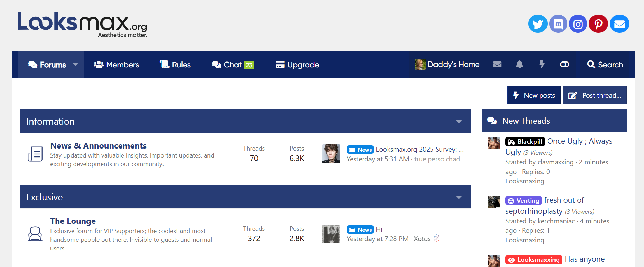Click the email contact icon in header

click(619, 24)
